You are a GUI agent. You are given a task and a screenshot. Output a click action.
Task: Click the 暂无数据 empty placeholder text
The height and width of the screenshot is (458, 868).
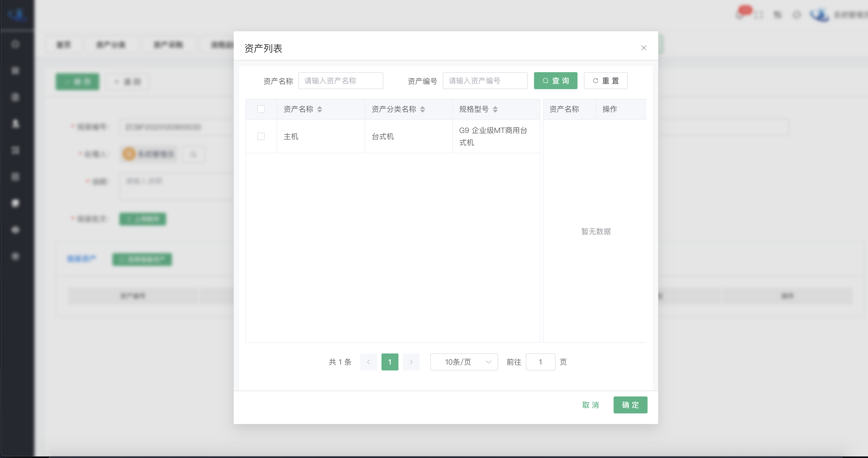[x=596, y=231]
